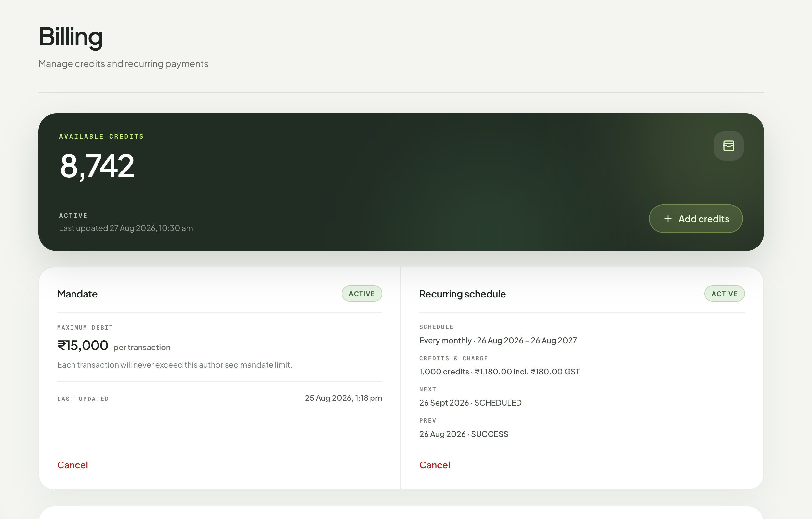
Task: Click the 'per transaction' text
Action: 142,348
